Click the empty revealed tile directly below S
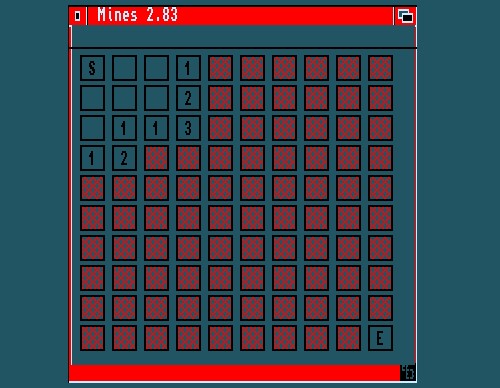500x388 pixels. (92, 98)
